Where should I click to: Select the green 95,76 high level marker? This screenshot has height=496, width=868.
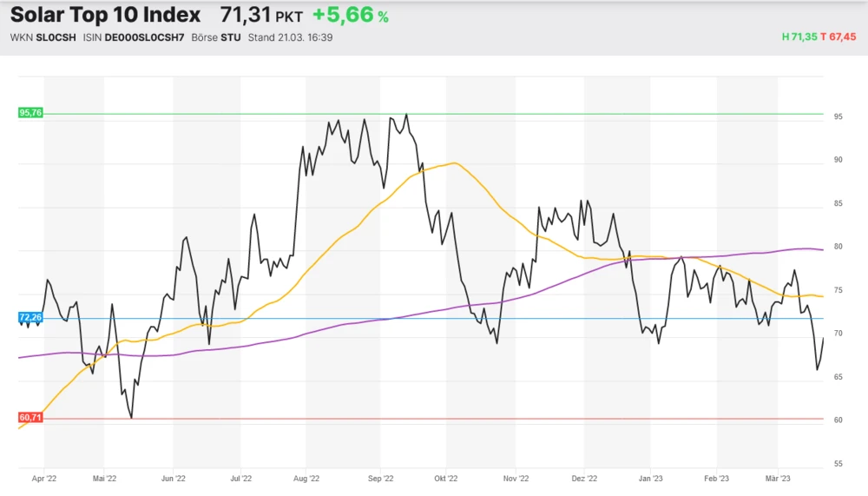(x=30, y=113)
